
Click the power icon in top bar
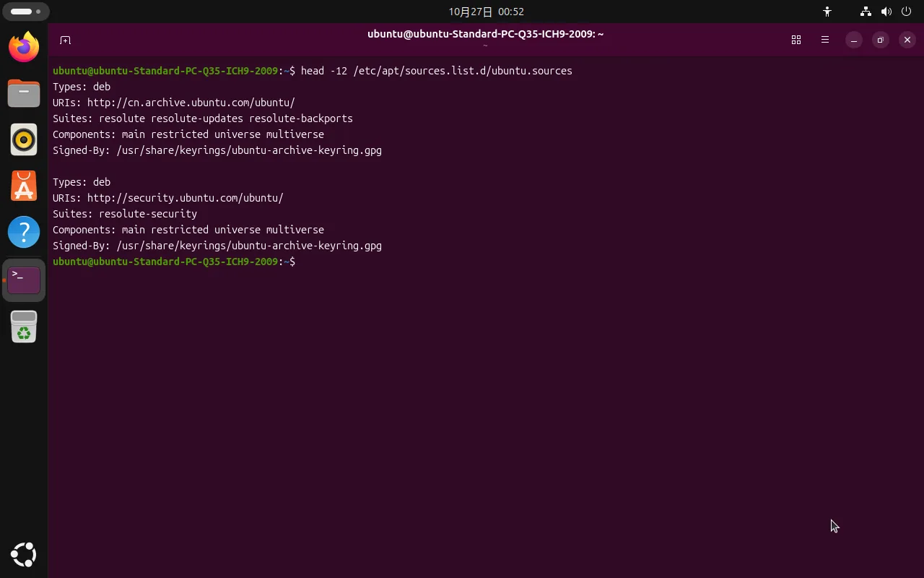pos(907,12)
